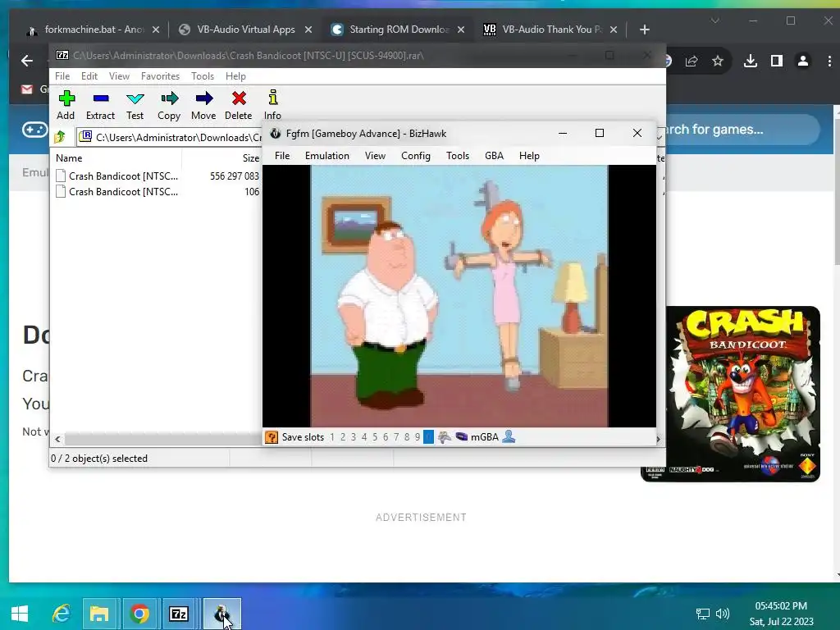840x630 pixels.
Task: Click the Copy icon in 7-Zip toolbar
Action: [169, 105]
